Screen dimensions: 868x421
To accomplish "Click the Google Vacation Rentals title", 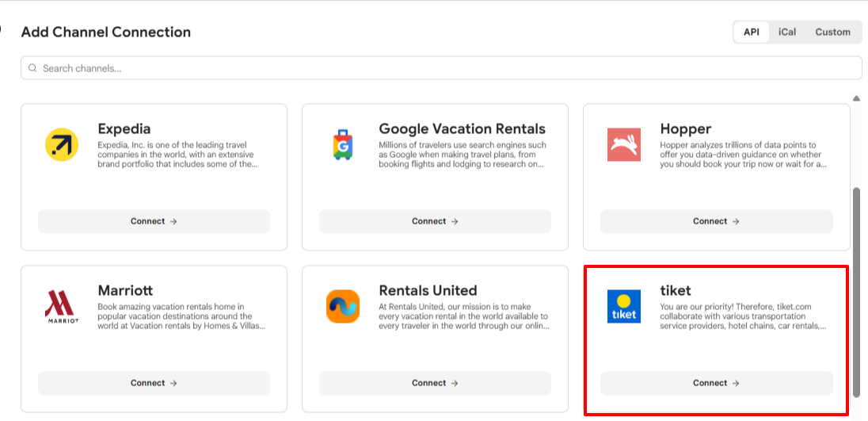I will 463,129.
